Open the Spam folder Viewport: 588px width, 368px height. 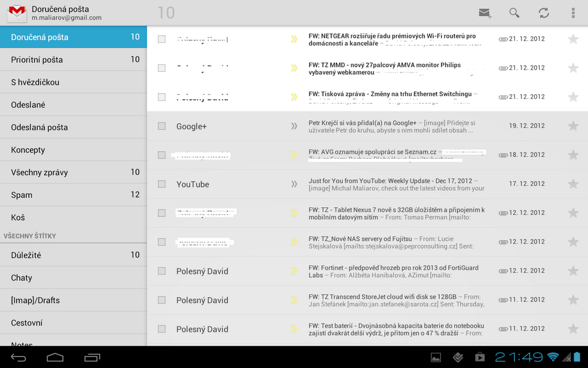(x=73, y=195)
